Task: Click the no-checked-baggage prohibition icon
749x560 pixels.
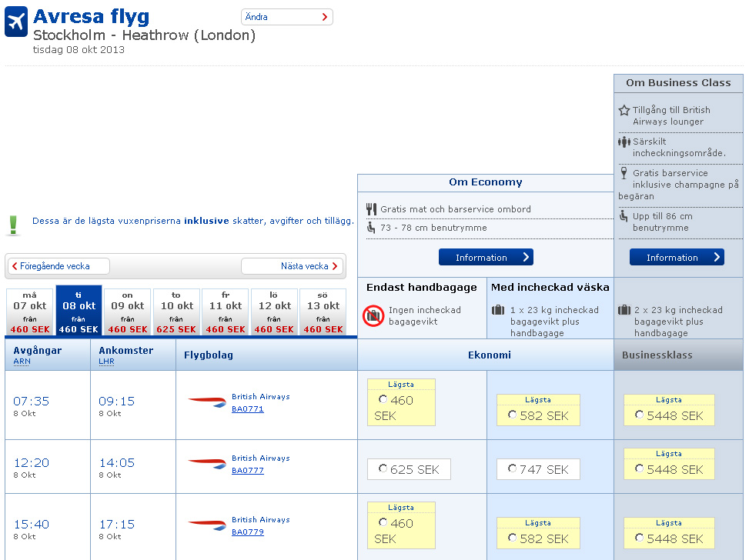Action: pyautogui.click(x=373, y=315)
